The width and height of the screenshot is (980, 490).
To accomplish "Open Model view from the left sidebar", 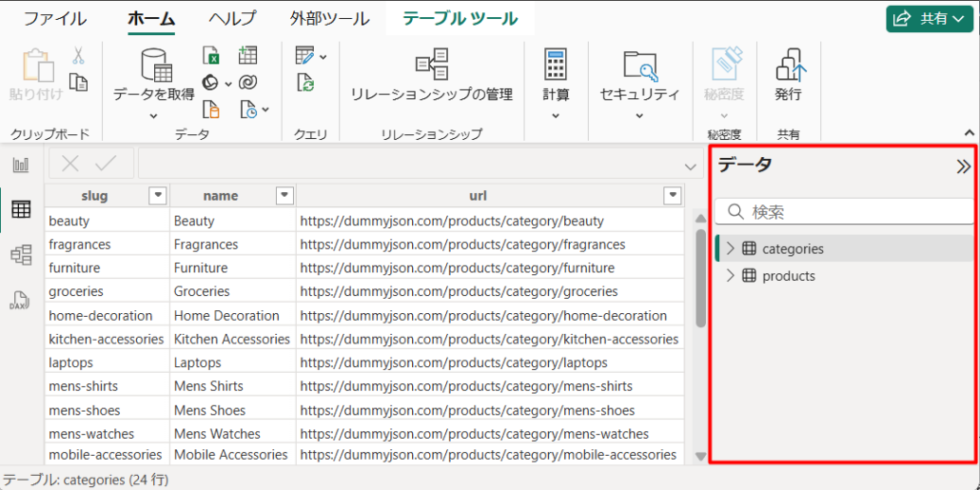I will pos(20,254).
